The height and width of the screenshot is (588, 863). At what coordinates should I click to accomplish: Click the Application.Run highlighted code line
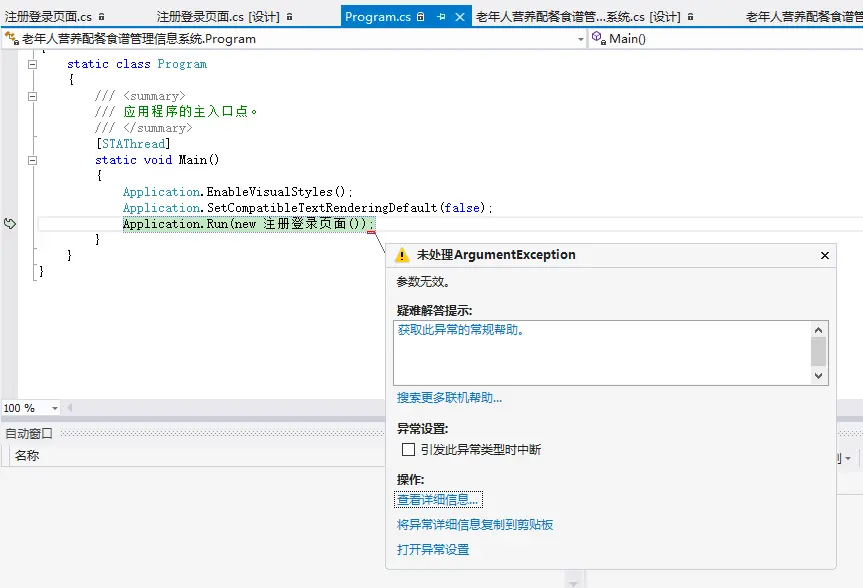coord(248,224)
